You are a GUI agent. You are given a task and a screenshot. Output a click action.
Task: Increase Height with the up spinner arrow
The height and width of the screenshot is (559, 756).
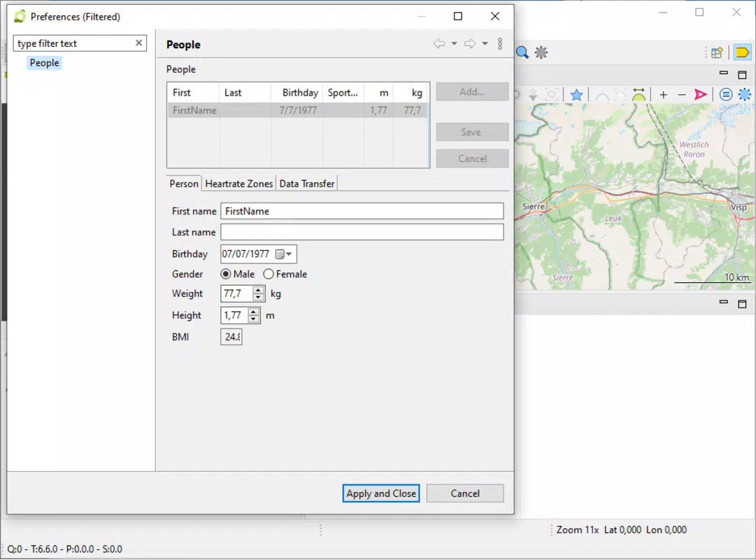click(254, 312)
